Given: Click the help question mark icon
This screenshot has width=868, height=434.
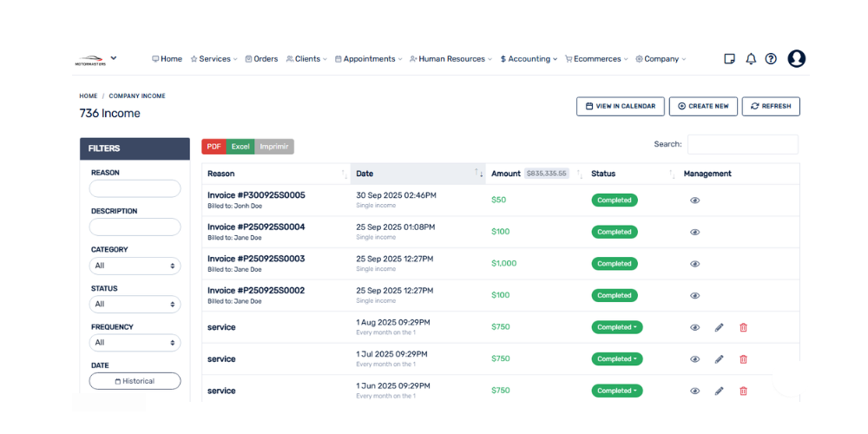Looking at the screenshot, I should 771,59.
